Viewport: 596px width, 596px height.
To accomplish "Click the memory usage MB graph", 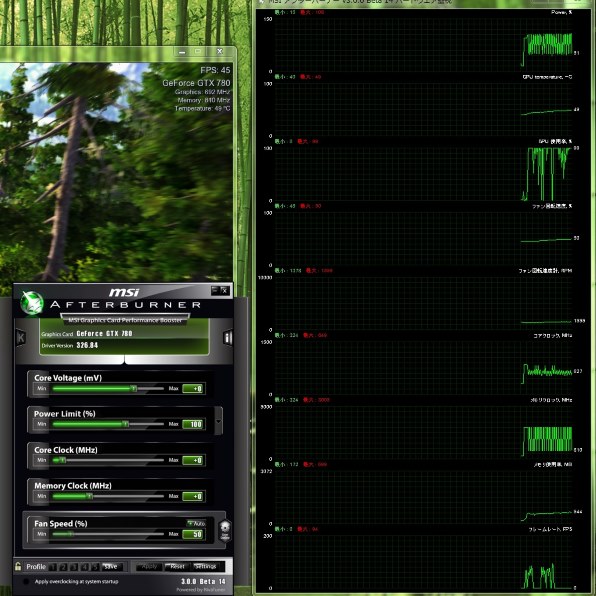I will click(423, 498).
